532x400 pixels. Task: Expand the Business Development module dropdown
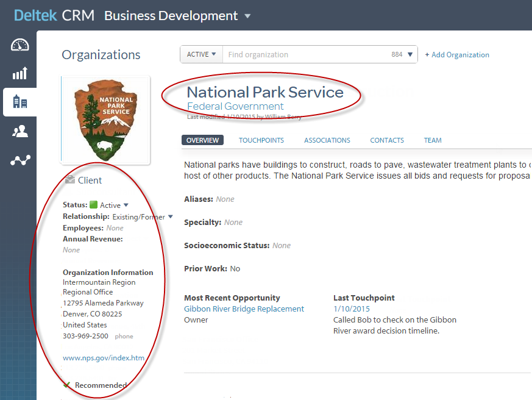click(247, 16)
